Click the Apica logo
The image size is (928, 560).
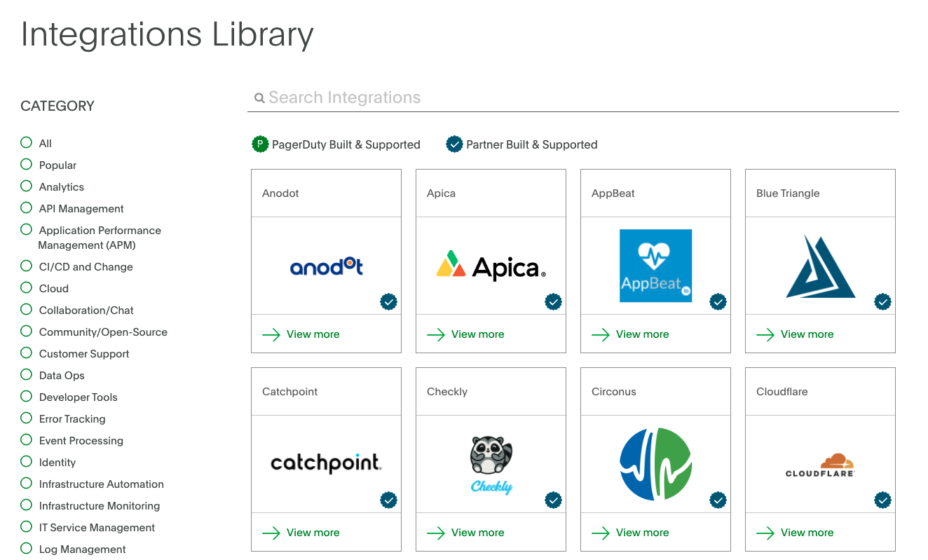click(491, 266)
